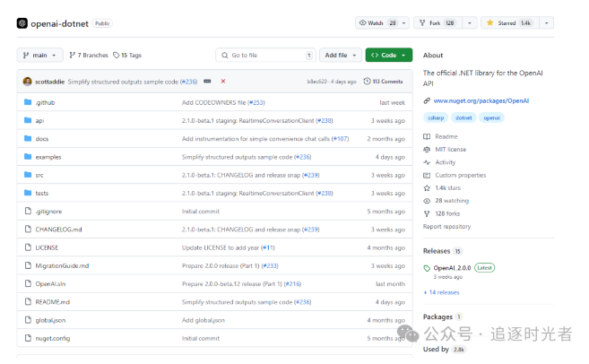Open the examples folder name

pyautogui.click(x=48, y=157)
